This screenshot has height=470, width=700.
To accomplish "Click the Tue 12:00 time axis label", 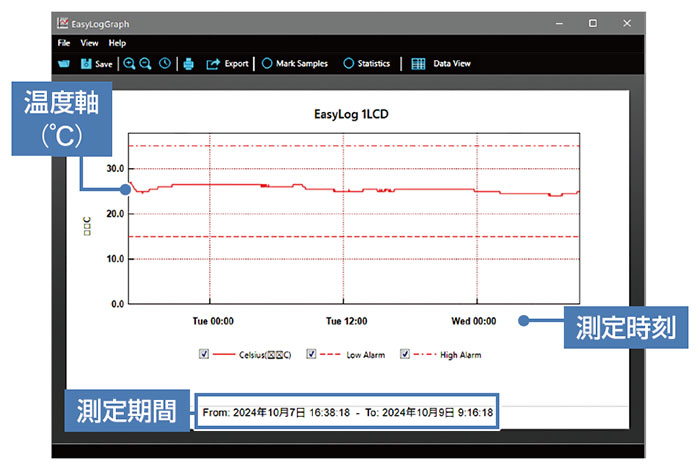I will tap(346, 321).
